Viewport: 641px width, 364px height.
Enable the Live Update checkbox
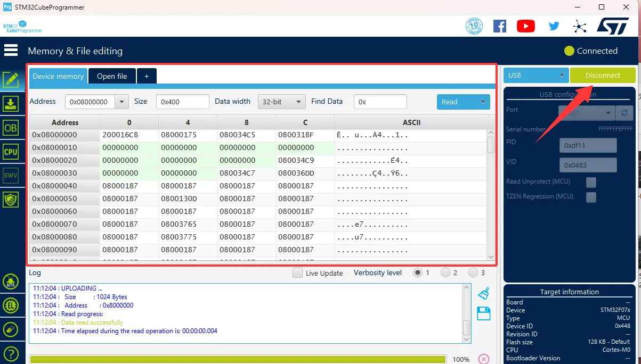click(x=297, y=273)
